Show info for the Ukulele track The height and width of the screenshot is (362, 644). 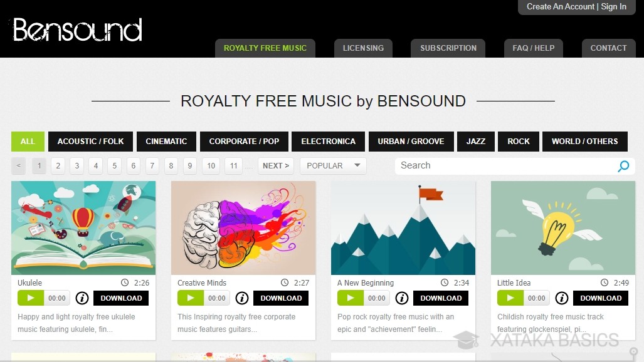[82, 298]
